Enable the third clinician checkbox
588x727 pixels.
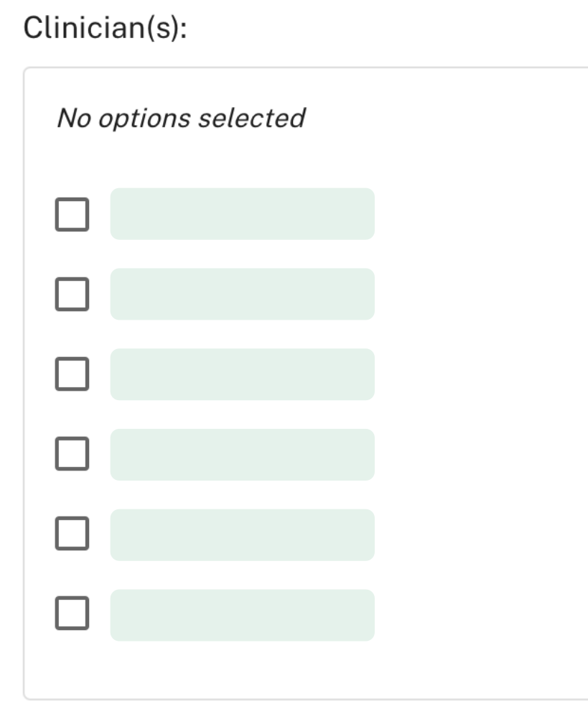pyautogui.click(x=73, y=374)
